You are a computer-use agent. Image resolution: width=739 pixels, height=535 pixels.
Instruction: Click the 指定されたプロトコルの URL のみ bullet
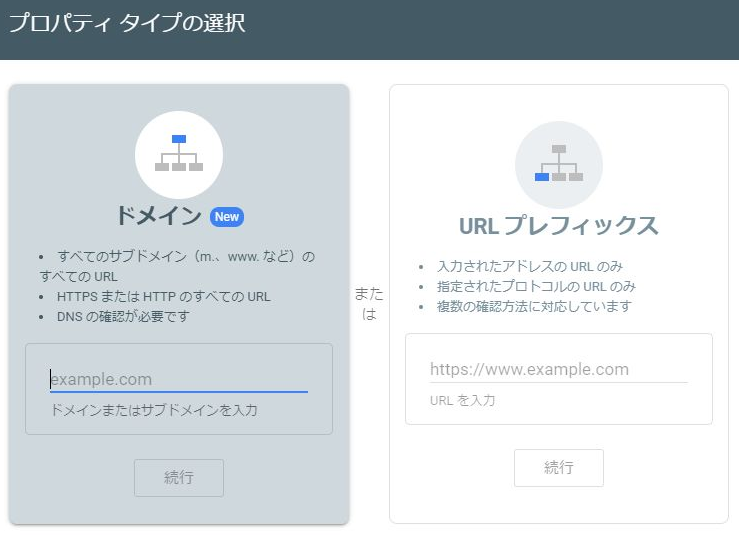click(x=536, y=286)
